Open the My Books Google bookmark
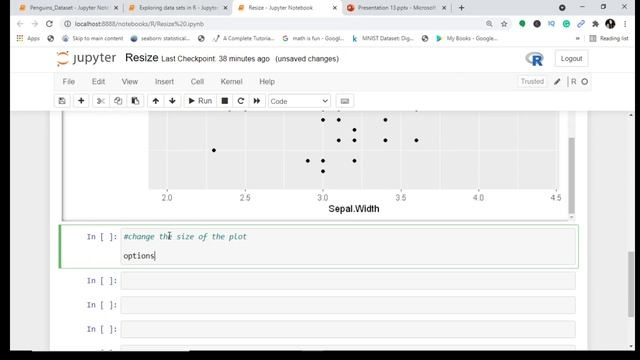Screen dimensions: 640x360 click(x=467, y=38)
